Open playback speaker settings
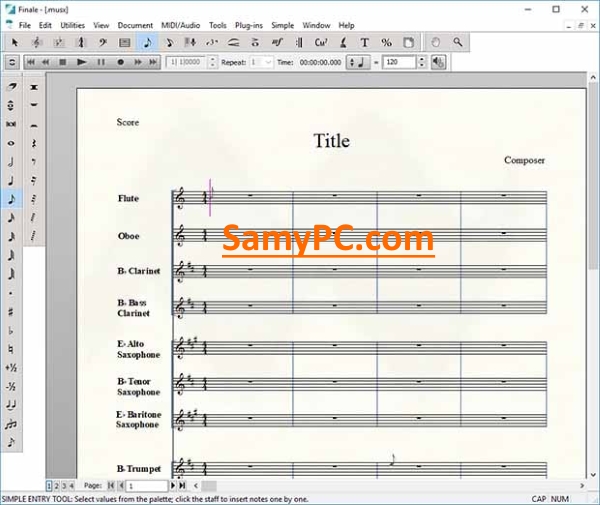600x505 pixels. (x=439, y=62)
